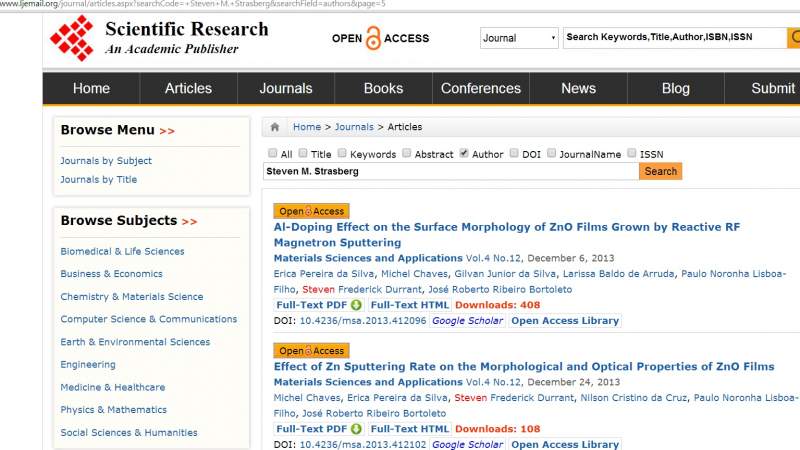Screen dimensions: 800x450
Task: Open Biomedical & Life Sciences subject
Action: pyautogui.click(x=122, y=252)
